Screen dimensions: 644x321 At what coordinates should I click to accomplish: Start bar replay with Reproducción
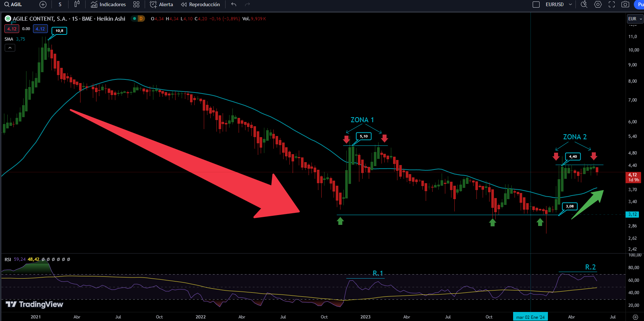pyautogui.click(x=201, y=4)
